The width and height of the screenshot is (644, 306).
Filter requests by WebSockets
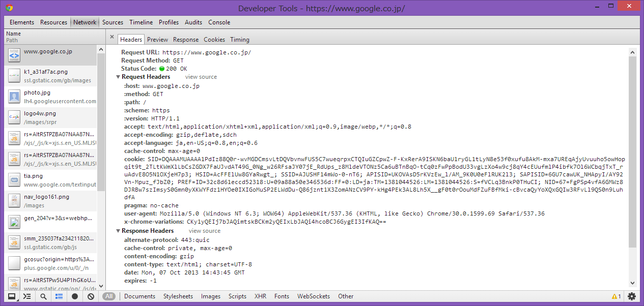(314, 296)
